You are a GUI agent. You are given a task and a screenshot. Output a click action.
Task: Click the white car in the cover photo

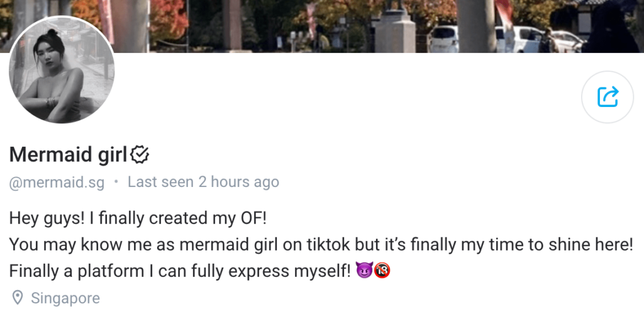coord(443,39)
